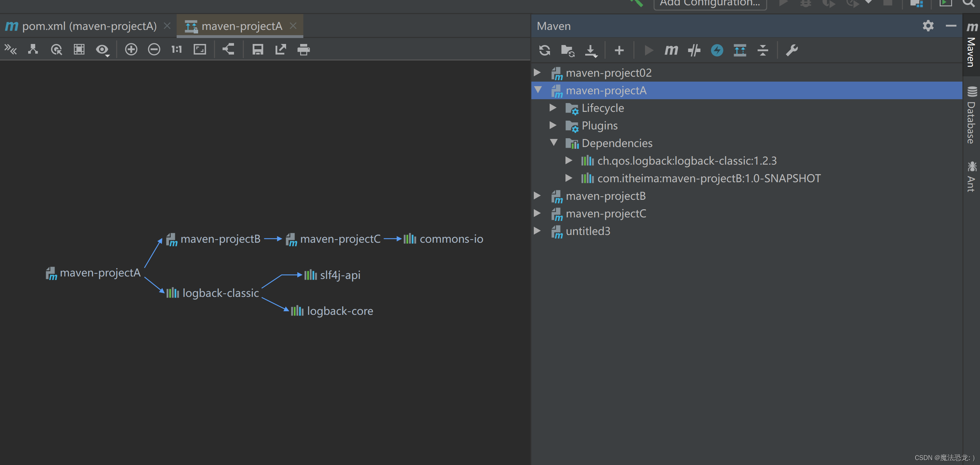Toggle Offline Mode in Maven toolbar
Screen dimensions: 980x465
694,50
